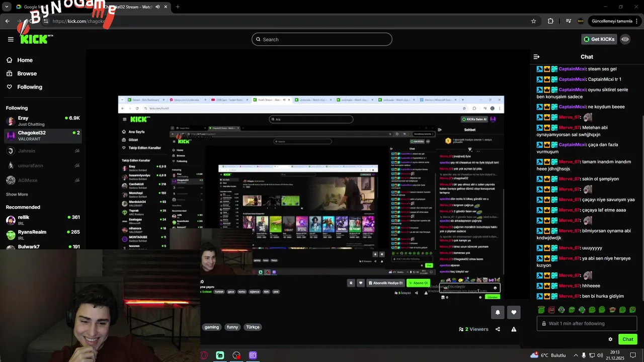Viewport: 644px width, 362px height.
Task: Report the stream via warning triangle icon
Action: click(514, 329)
